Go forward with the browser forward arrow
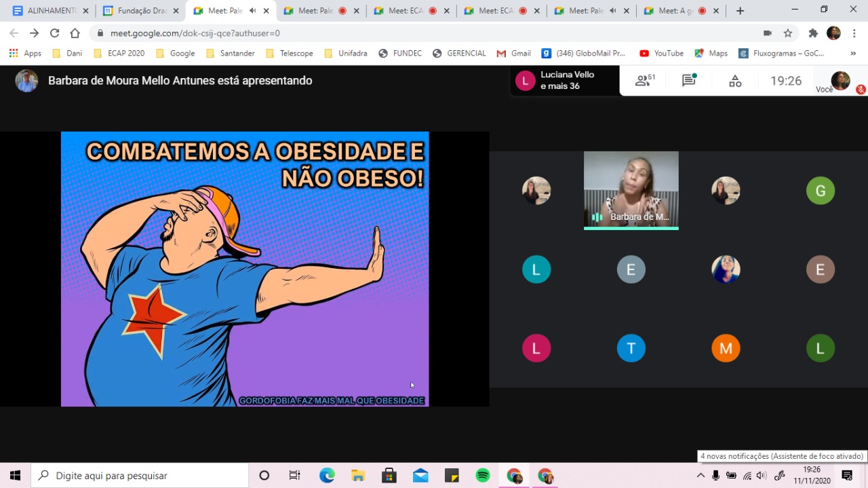 35,33
